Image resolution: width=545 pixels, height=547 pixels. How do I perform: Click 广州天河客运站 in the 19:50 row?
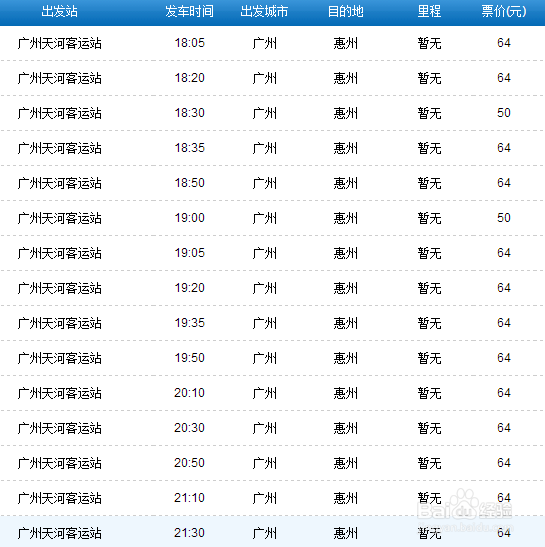coord(60,358)
